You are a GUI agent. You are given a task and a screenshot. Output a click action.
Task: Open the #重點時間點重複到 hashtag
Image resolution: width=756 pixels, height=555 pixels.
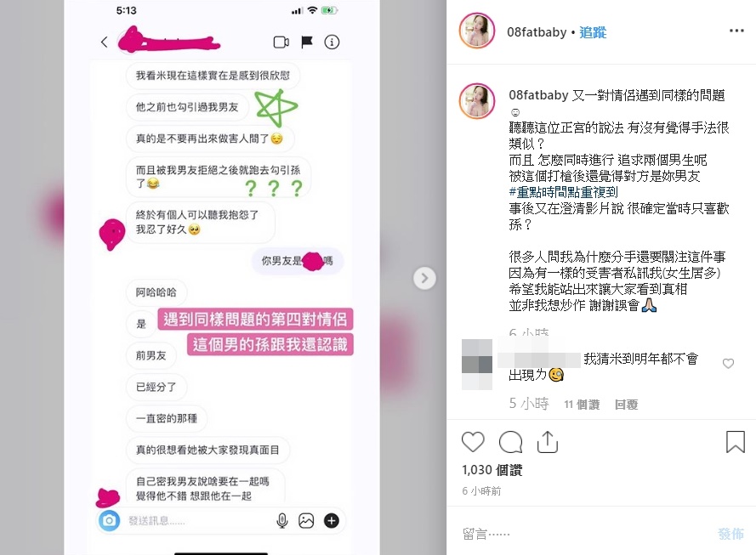pyautogui.click(x=563, y=192)
